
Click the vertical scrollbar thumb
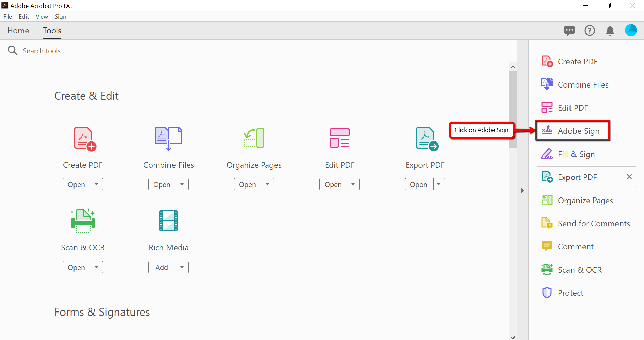tap(512, 109)
